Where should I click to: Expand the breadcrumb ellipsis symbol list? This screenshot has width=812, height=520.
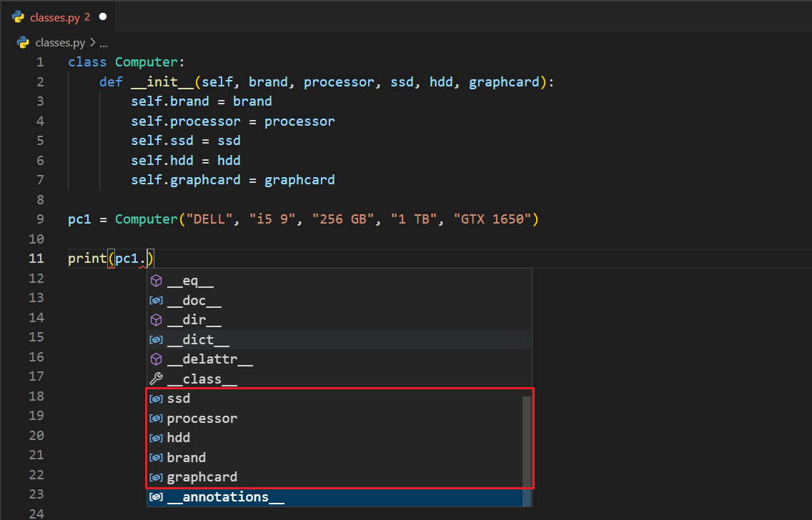coord(104,42)
